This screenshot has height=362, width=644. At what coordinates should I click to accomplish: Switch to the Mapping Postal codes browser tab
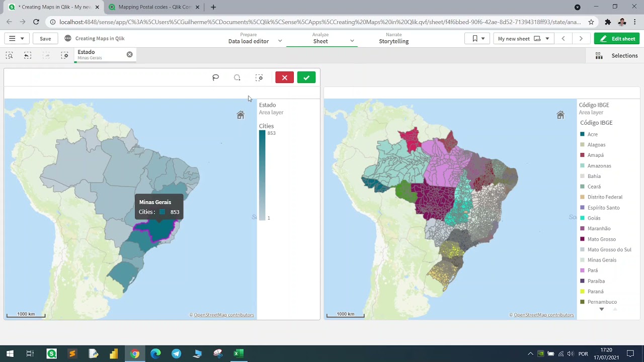coord(154,7)
